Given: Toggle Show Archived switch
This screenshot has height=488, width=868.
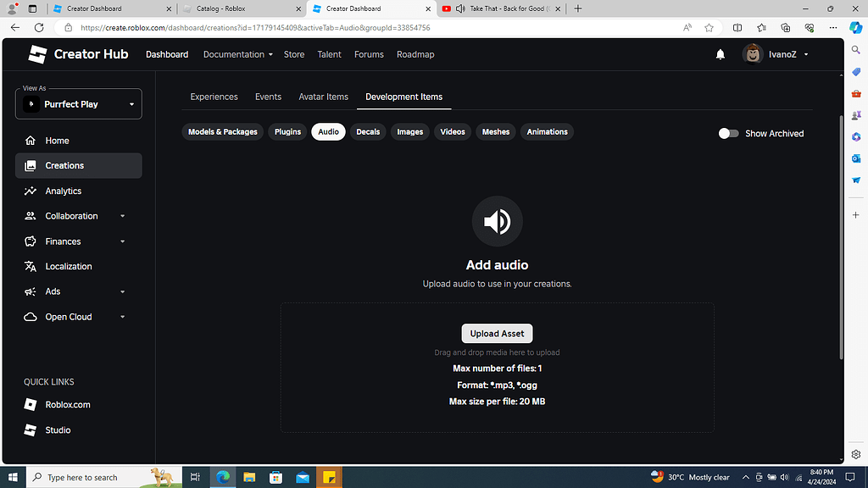Looking at the screenshot, I should [728, 133].
